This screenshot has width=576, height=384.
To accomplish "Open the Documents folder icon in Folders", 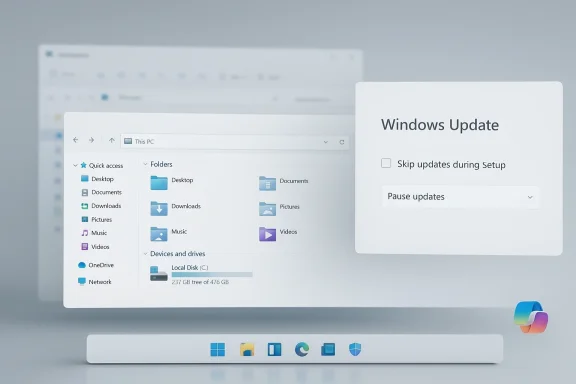I will click(267, 183).
